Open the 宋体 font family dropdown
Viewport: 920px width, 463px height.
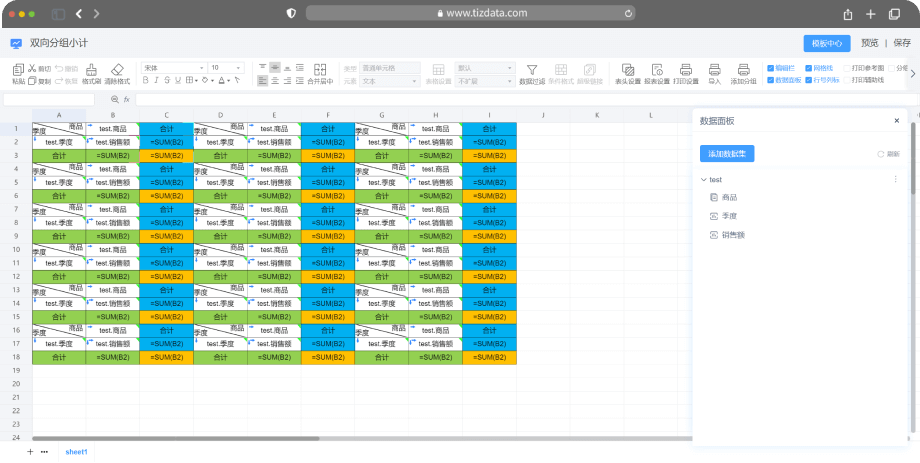point(172,68)
